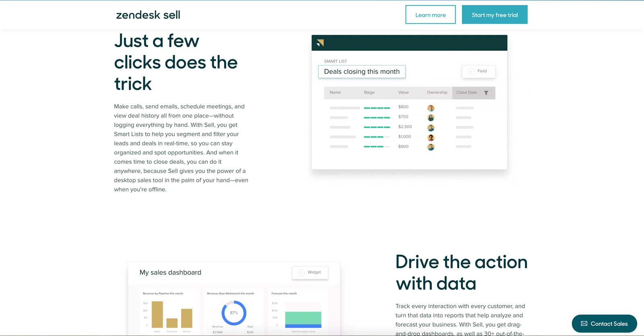This screenshot has width=644, height=336.
Task: Click the 87% goal attainment donut chart
Action: click(234, 313)
